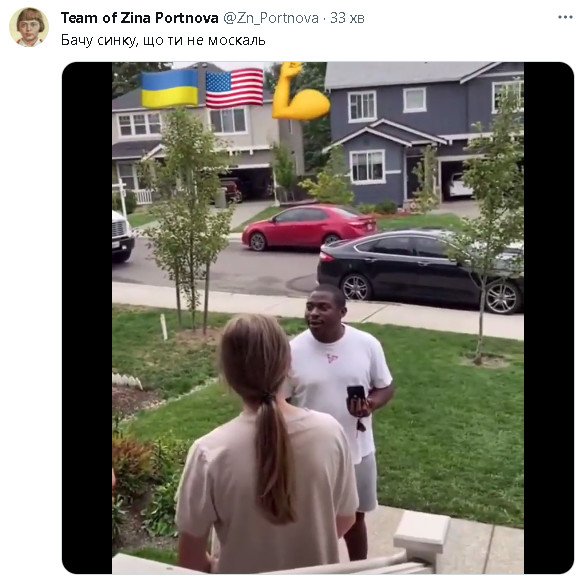Click the right black letterbox bar
This screenshot has width=587, height=578.
tap(548, 317)
